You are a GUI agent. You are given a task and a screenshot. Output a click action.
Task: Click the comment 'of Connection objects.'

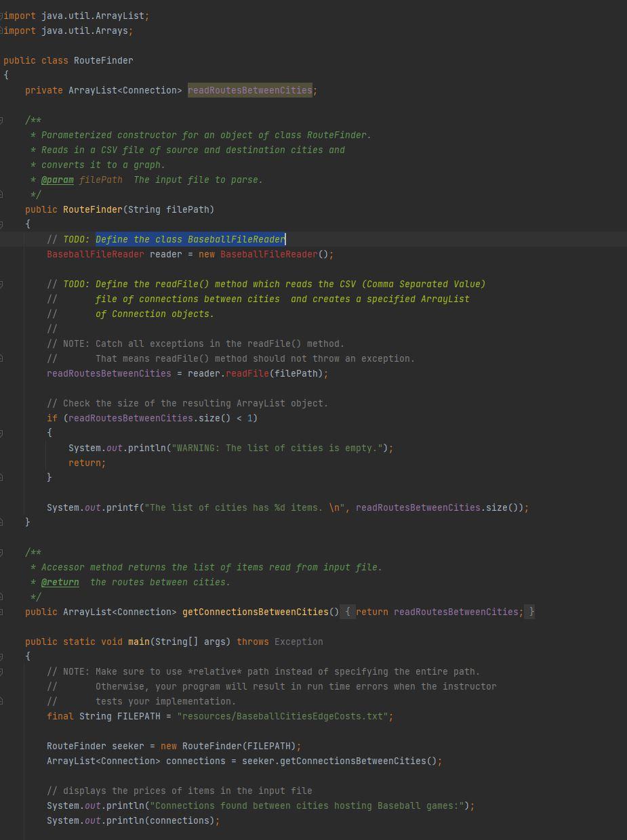155,314
